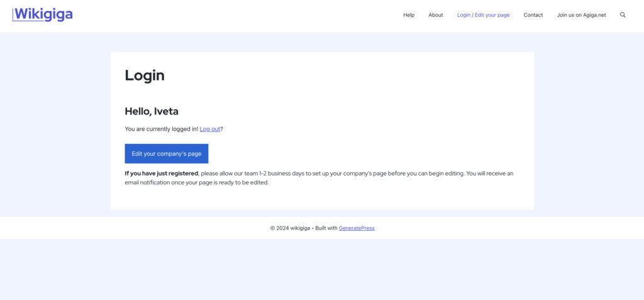Image resolution: width=644 pixels, height=300 pixels.
Task: Click the © 2024 wikigiga footer text
Action: (x=290, y=228)
